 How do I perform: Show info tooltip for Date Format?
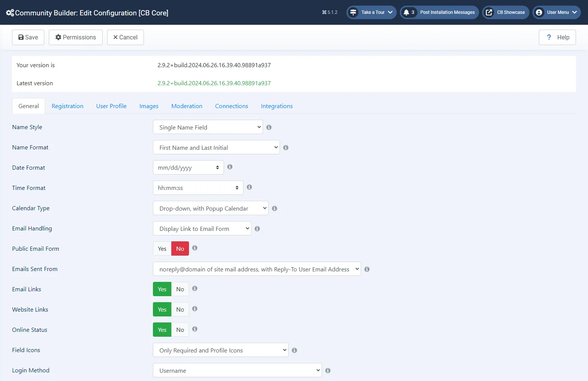pyautogui.click(x=230, y=167)
